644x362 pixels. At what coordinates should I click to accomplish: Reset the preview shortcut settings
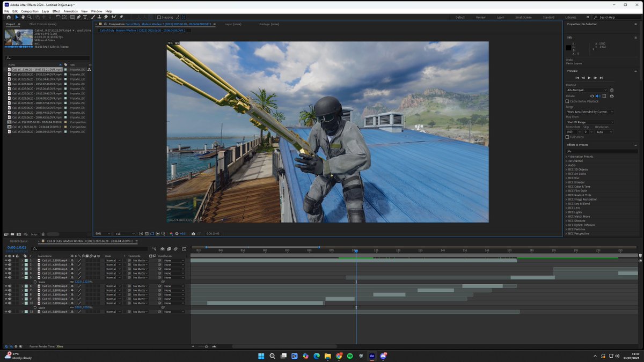click(x=612, y=90)
